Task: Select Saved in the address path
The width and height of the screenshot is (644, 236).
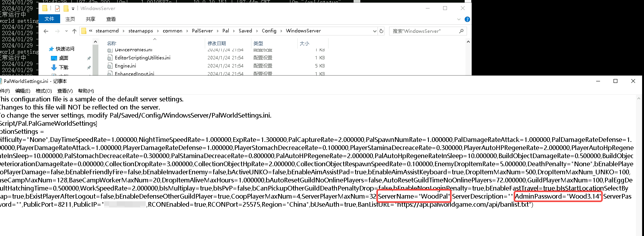Action: [245, 31]
